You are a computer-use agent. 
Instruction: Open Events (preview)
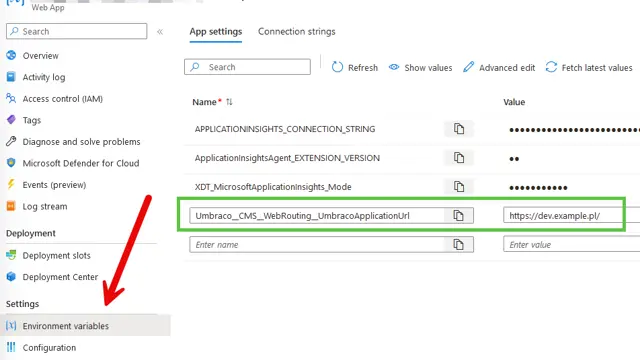(x=54, y=185)
